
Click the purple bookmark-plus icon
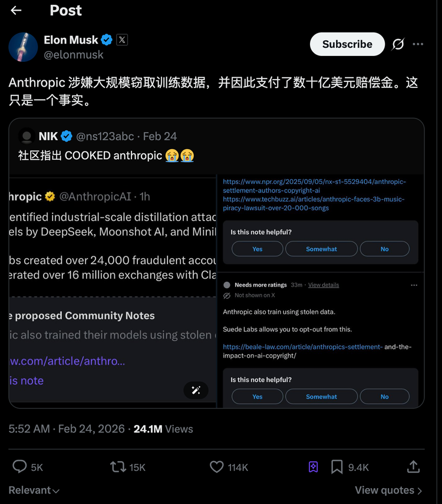(x=313, y=467)
